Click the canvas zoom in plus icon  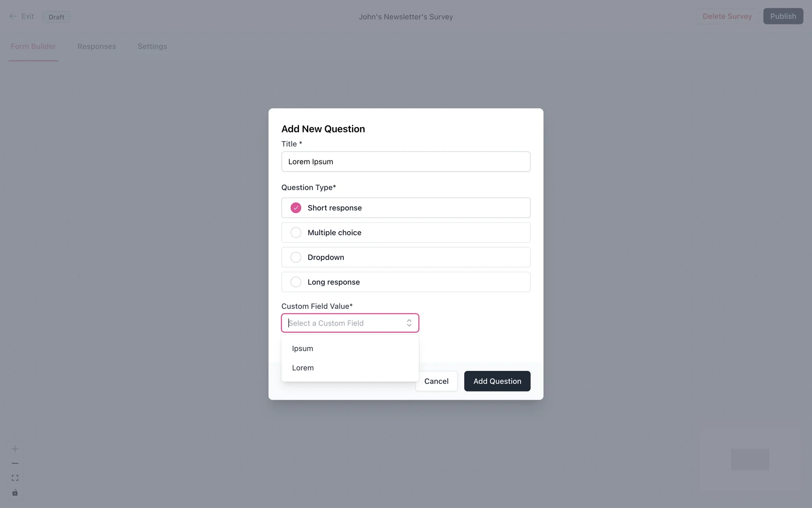tap(15, 449)
